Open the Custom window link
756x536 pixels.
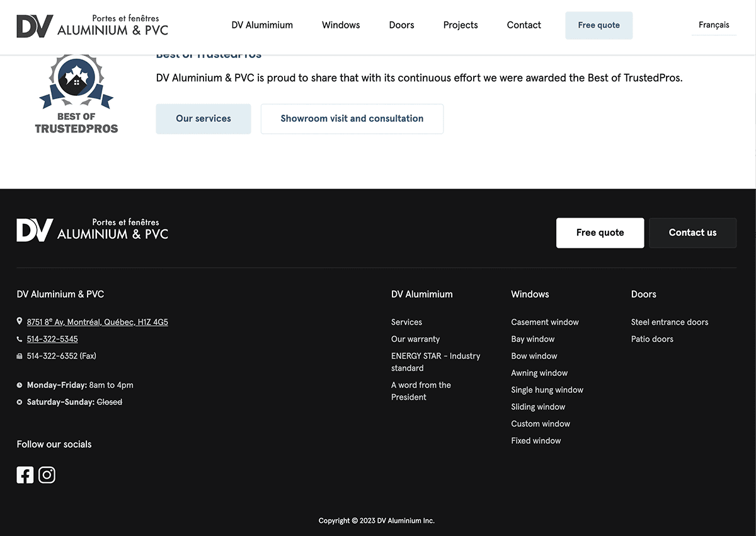pos(541,424)
